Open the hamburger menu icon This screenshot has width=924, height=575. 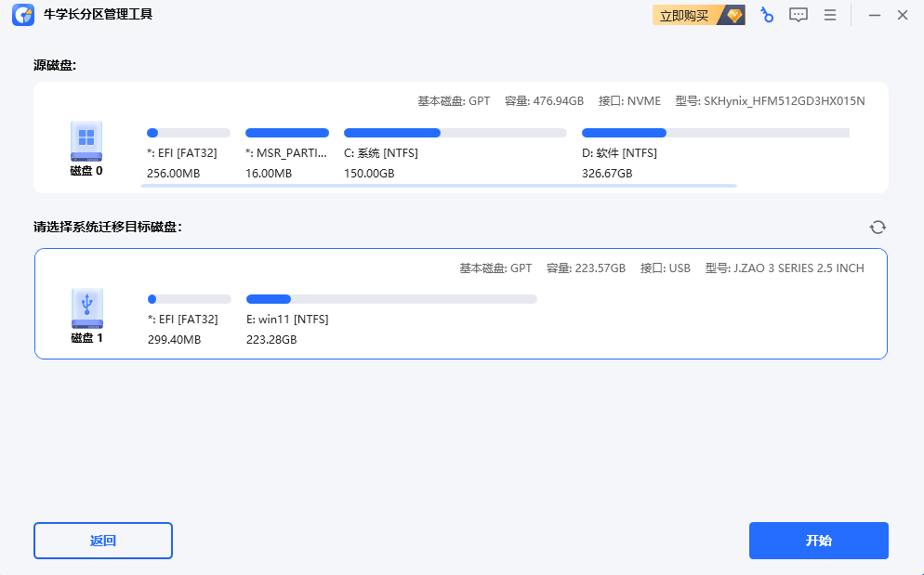click(x=829, y=15)
